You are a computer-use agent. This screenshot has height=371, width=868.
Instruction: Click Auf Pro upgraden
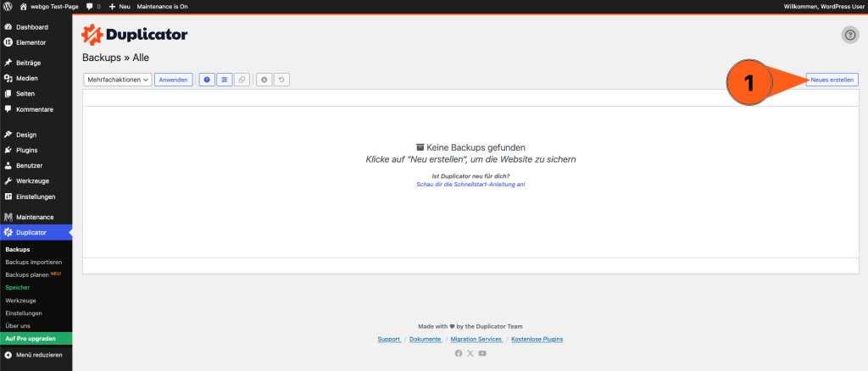(x=36, y=338)
